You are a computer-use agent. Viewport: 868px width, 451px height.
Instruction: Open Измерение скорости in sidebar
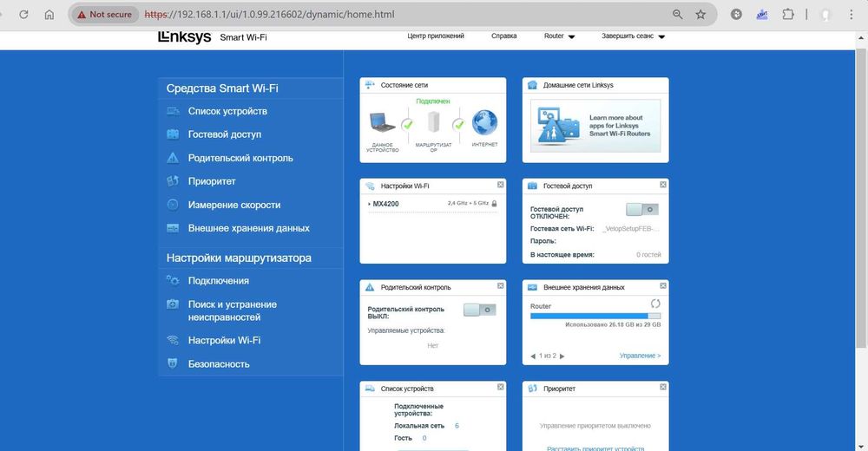[x=234, y=205]
